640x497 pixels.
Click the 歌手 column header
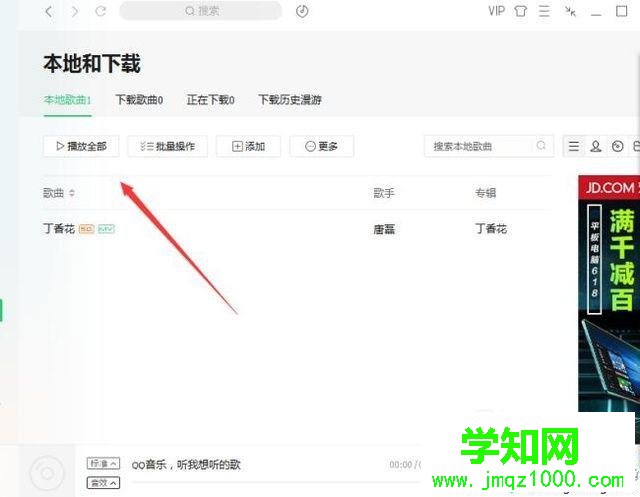click(x=384, y=193)
